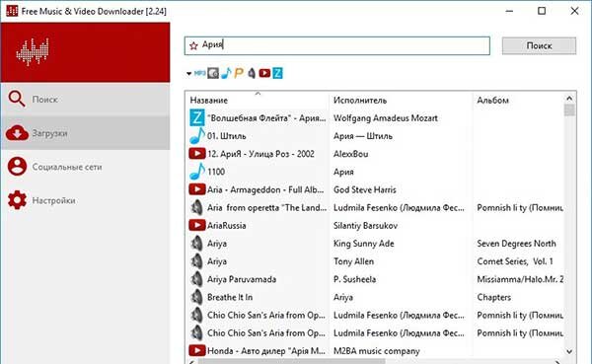Toggle the orange P source filter
The height and width of the screenshot is (364, 592).
tap(239, 73)
